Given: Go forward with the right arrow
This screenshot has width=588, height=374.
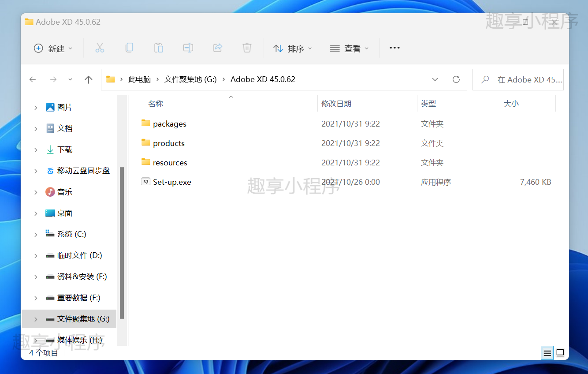Looking at the screenshot, I should click(x=53, y=79).
